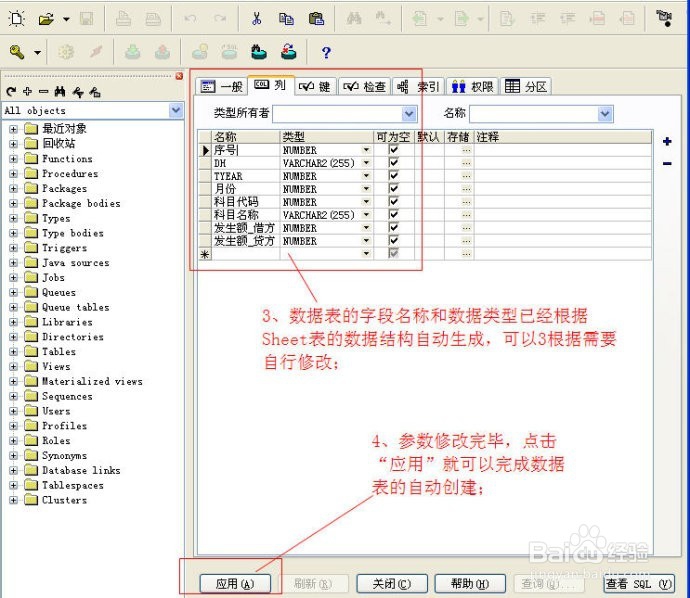Toggle nullable checkbox for DH
This screenshot has width=690, height=598.
393,162
